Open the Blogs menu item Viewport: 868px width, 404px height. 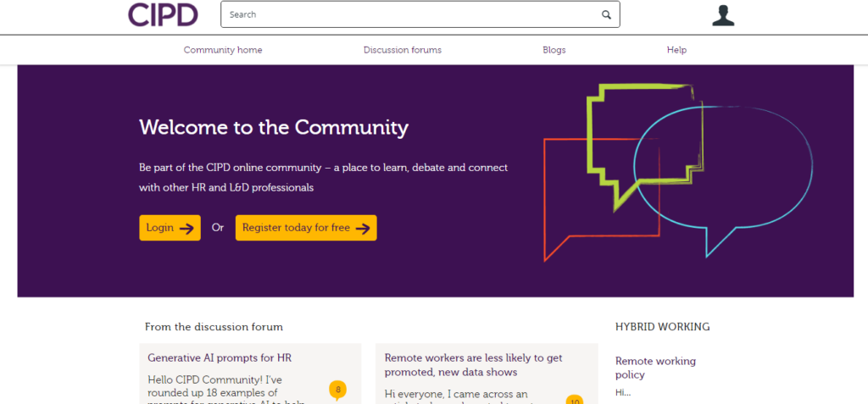[554, 50]
